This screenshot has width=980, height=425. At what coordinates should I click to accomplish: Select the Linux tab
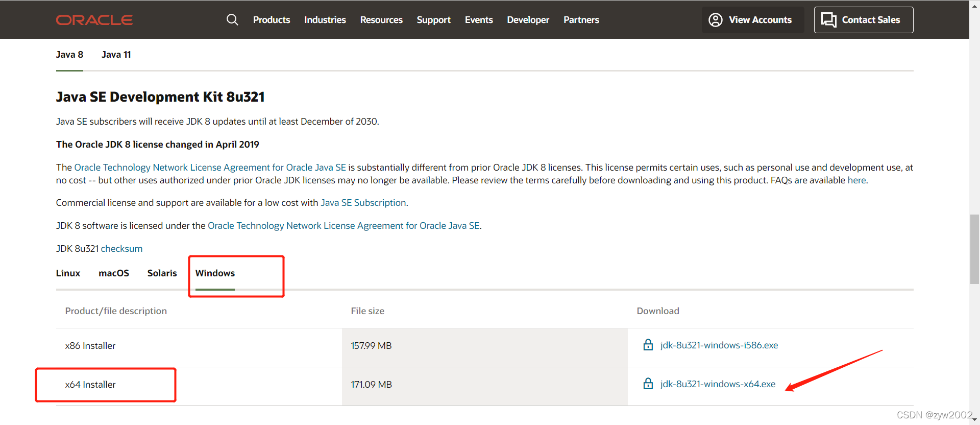tap(68, 273)
